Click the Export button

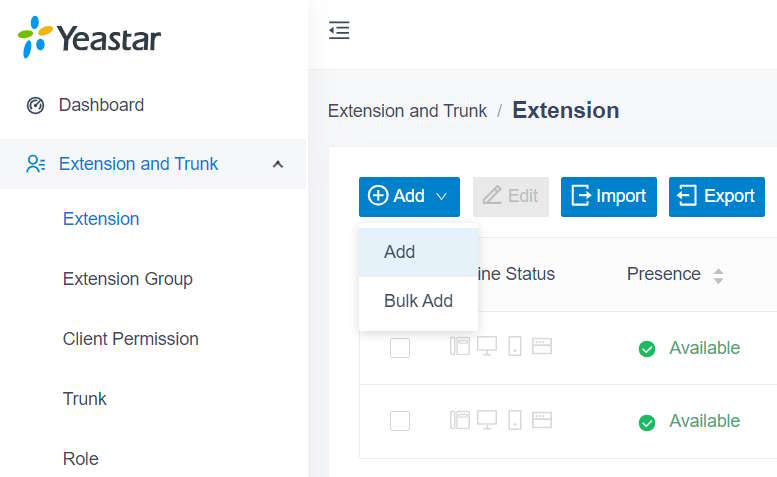point(717,197)
